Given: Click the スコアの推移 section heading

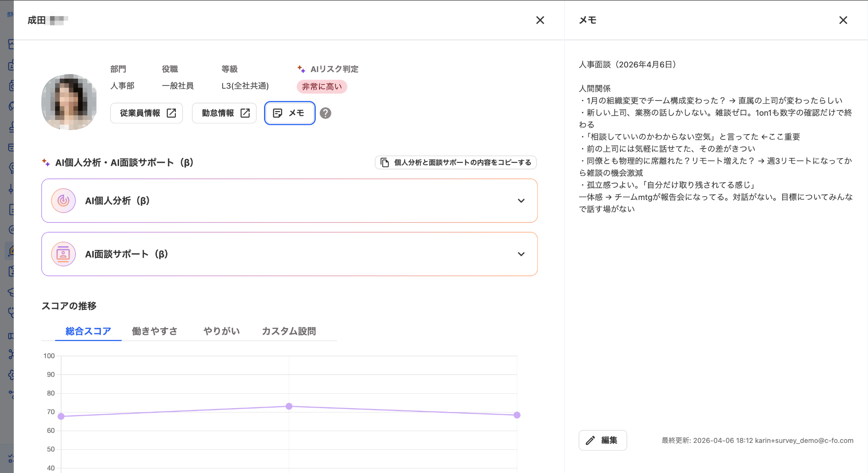Looking at the screenshot, I should coord(69,306).
